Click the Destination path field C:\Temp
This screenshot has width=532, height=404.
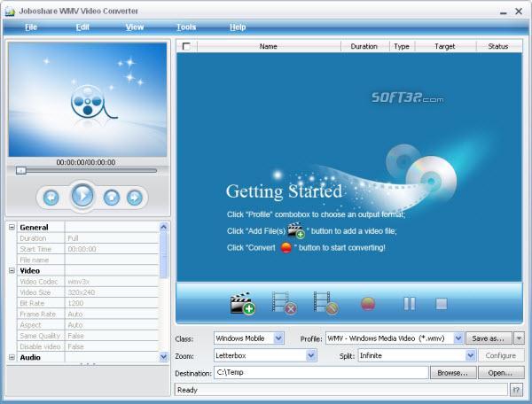coord(321,372)
